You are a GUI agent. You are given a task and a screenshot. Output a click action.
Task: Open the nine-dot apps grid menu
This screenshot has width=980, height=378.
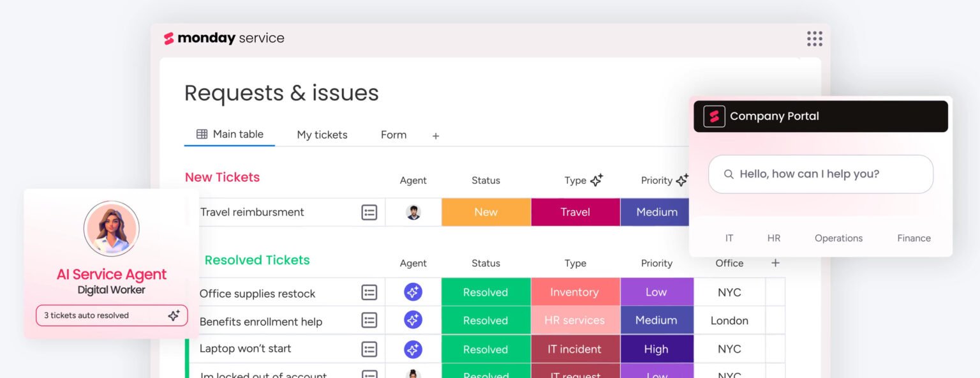(x=814, y=38)
